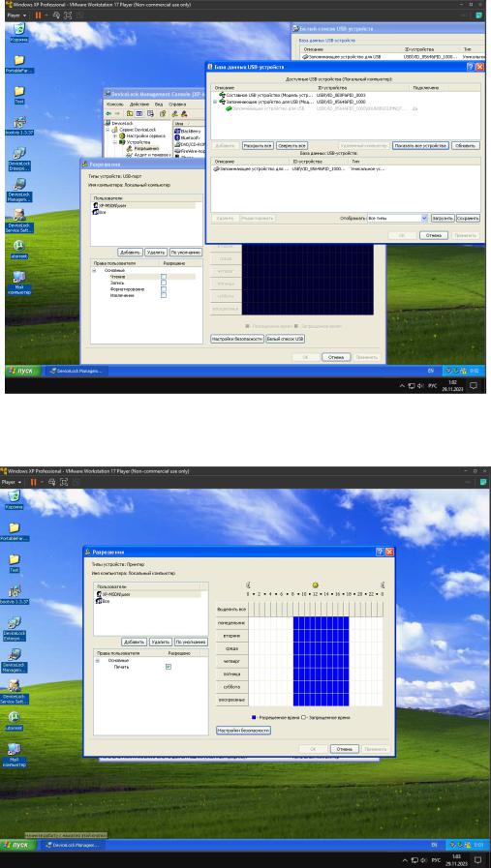This screenshot has width=491, height=868.
Task: Collapse the Устройства node in the console tree
Action: coord(114,142)
